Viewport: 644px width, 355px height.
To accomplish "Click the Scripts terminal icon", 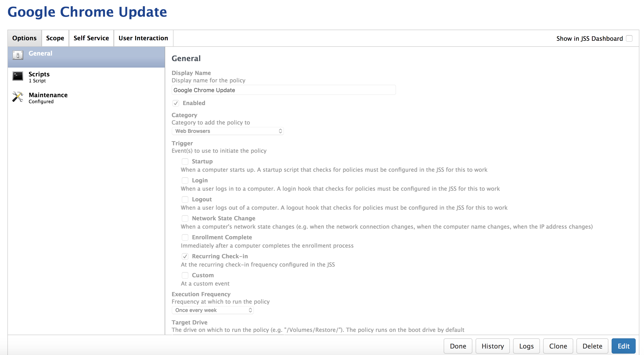I will [18, 76].
